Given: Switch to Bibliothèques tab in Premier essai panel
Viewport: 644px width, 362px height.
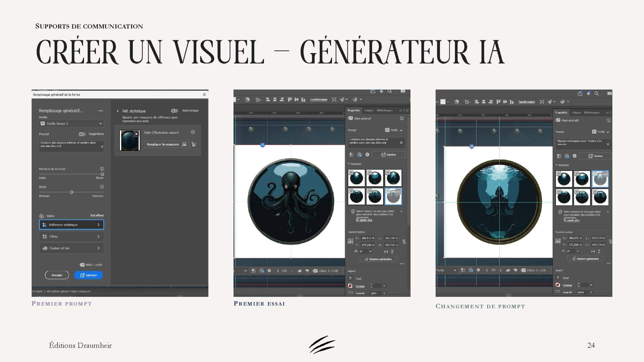Looking at the screenshot, I should tap(385, 110).
